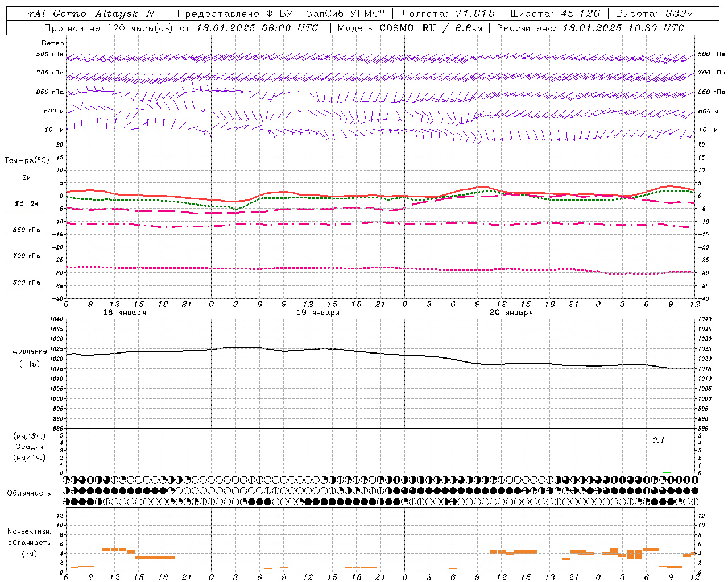Click the Td 2м legend label
728x582 pixels.
tap(26, 203)
